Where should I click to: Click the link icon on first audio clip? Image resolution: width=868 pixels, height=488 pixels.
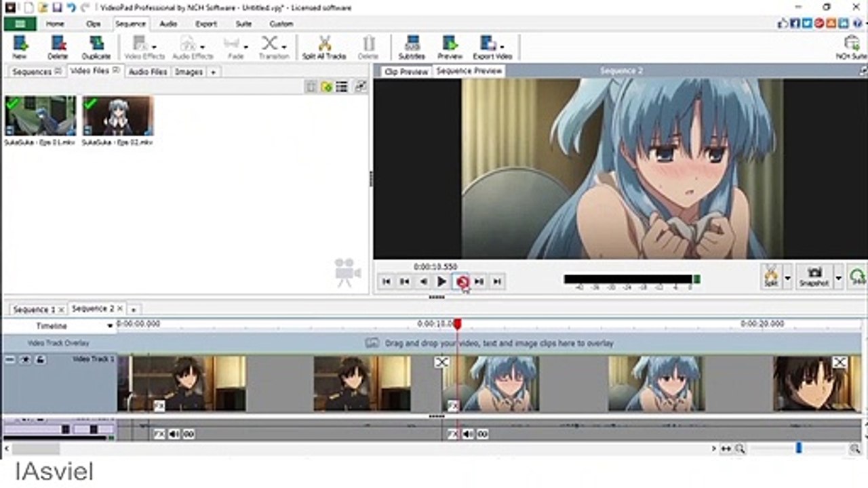[x=189, y=434]
